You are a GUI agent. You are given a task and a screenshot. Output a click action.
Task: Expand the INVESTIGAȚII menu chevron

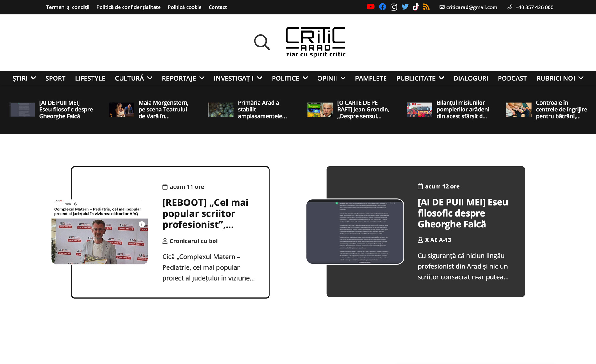pyautogui.click(x=260, y=78)
